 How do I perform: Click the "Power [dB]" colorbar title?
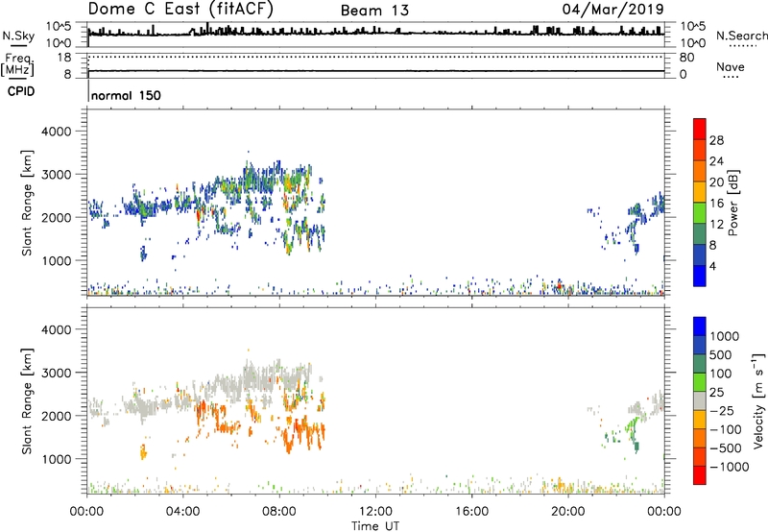[x=733, y=203]
